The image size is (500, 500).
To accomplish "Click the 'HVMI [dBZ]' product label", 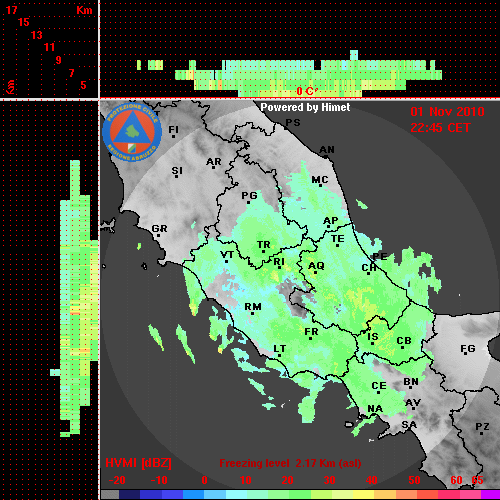I will tap(138, 463).
